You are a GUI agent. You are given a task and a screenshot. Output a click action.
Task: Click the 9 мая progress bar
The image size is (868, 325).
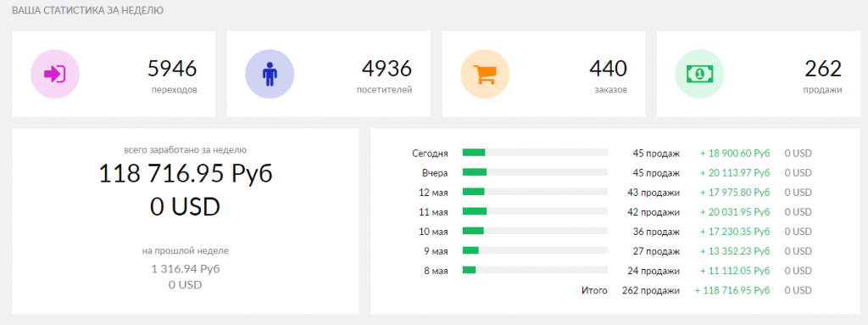pos(535,250)
